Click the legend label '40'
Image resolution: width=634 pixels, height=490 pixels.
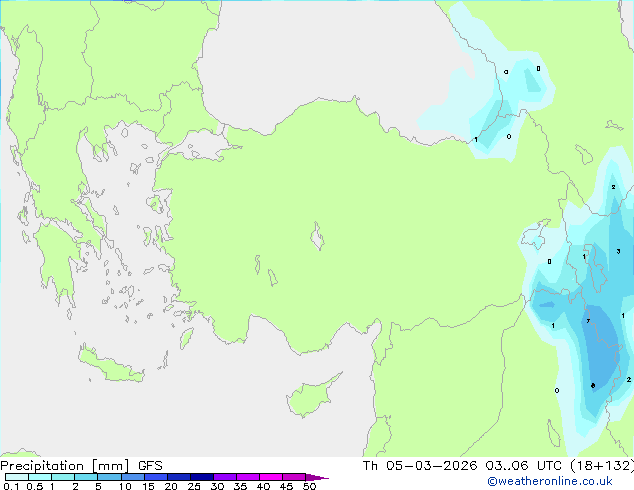click(x=263, y=486)
